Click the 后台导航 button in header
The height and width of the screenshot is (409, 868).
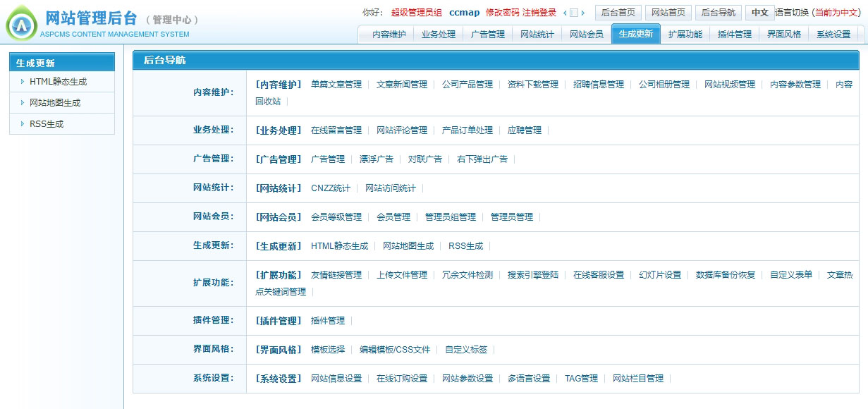(718, 13)
